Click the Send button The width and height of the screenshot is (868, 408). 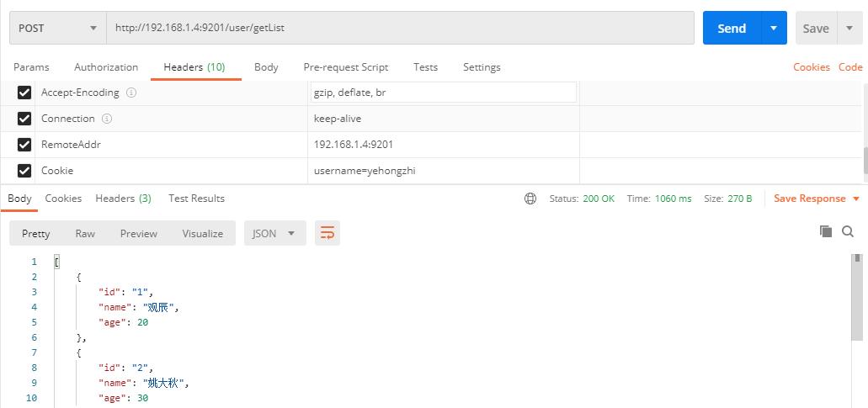click(x=732, y=29)
